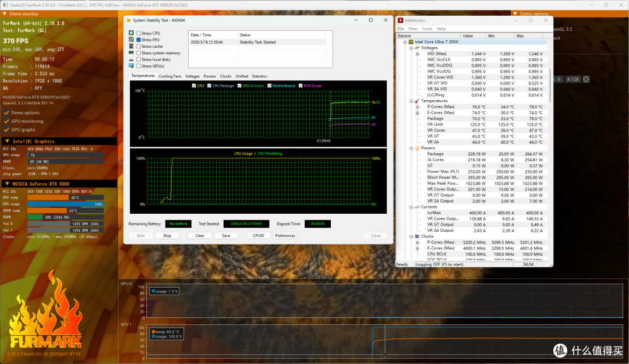
Task: Toggle GPU monitoring in FurMark
Action: pos(6,121)
